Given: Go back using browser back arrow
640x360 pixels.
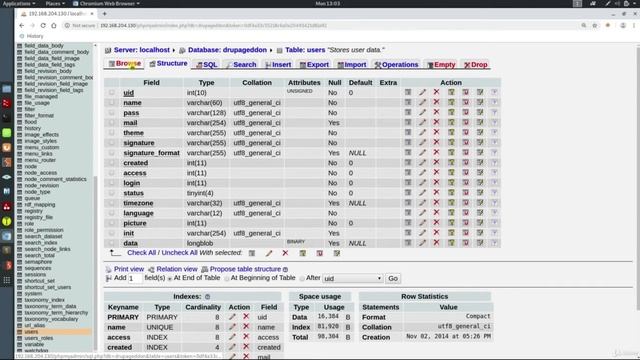Looking at the screenshot, I should tap(22, 25).
